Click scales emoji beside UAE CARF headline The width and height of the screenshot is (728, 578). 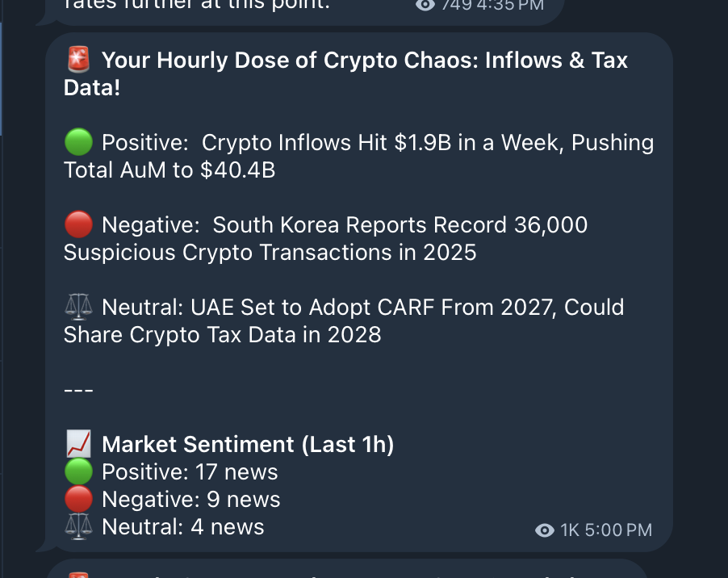point(78,308)
